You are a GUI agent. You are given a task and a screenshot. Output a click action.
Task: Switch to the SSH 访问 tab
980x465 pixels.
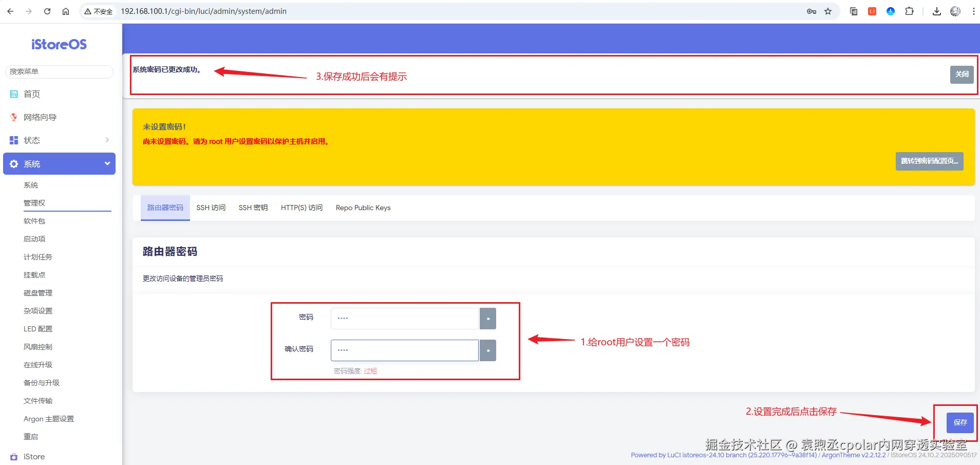tap(211, 208)
